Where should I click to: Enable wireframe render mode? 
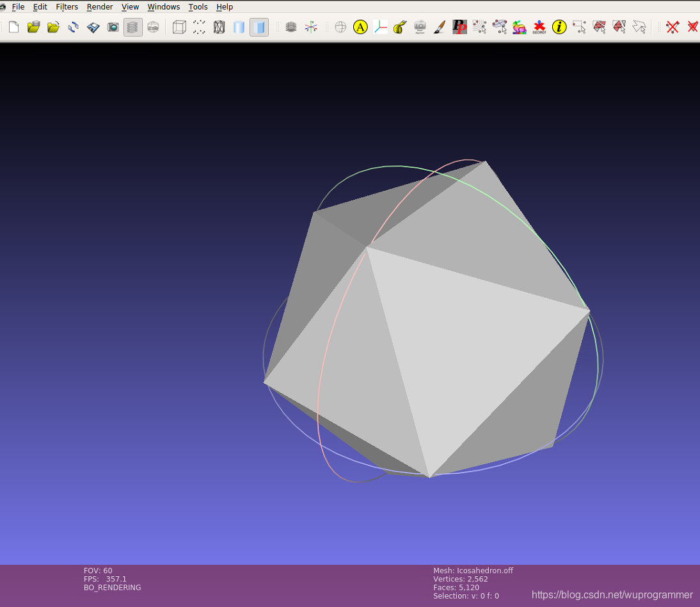(219, 28)
